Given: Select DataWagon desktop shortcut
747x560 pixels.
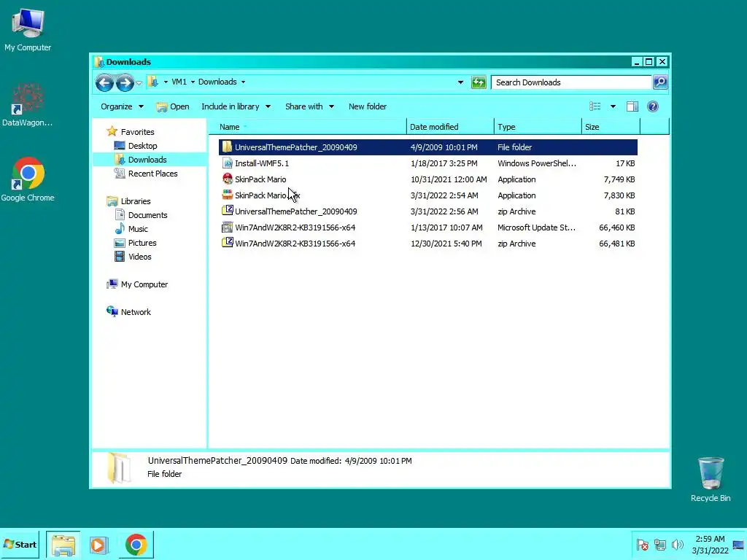Looking at the screenshot, I should pyautogui.click(x=27, y=105).
